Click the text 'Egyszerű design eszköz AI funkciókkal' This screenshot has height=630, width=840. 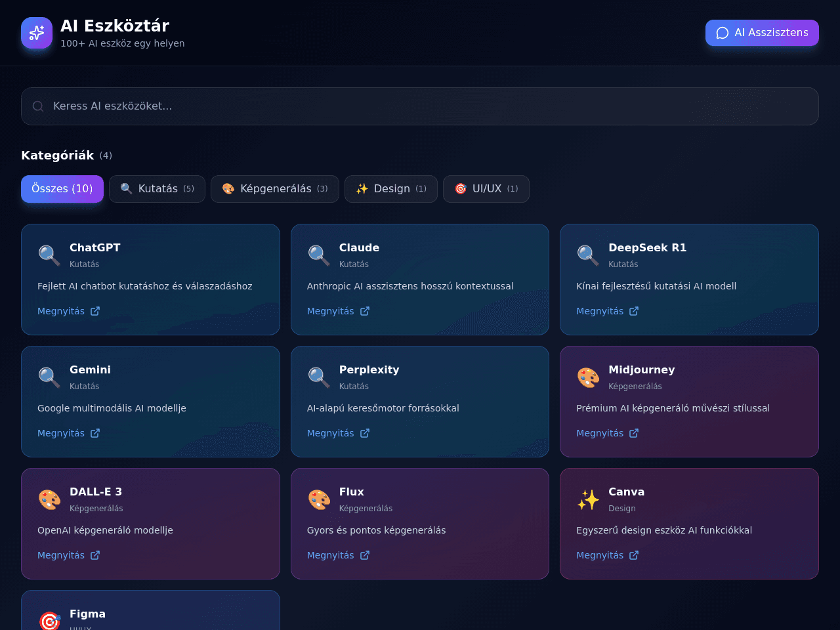click(664, 530)
